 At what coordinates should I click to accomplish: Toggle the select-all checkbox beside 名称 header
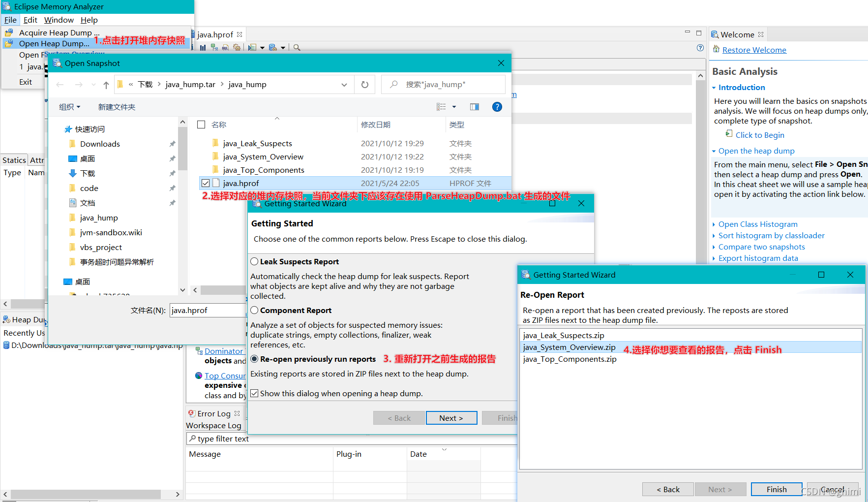[x=201, y=125]
